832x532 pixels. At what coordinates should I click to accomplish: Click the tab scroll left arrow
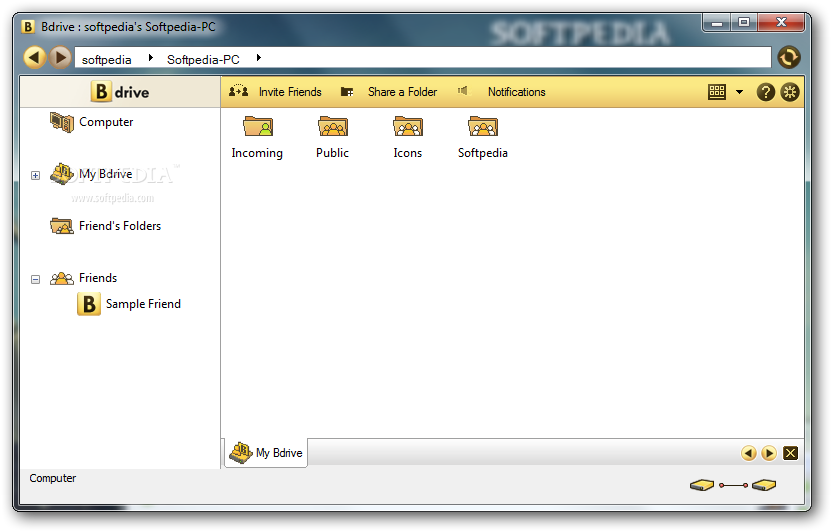749,453
